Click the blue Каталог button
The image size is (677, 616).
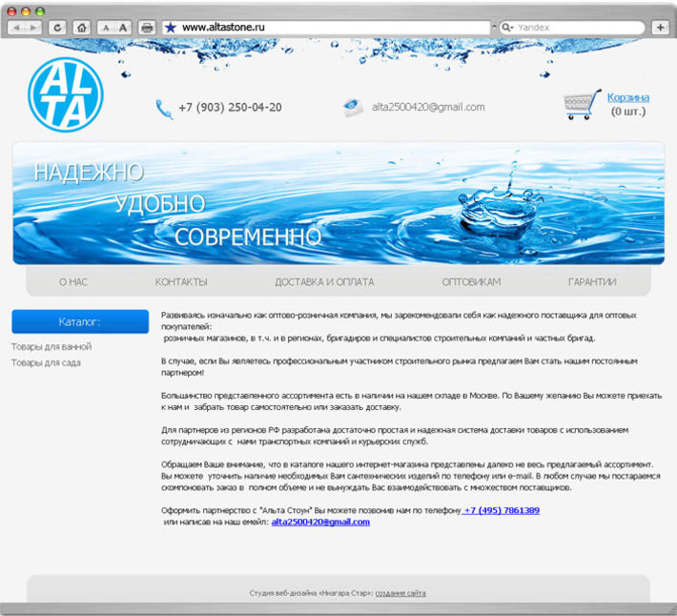[x=80, y=321]
